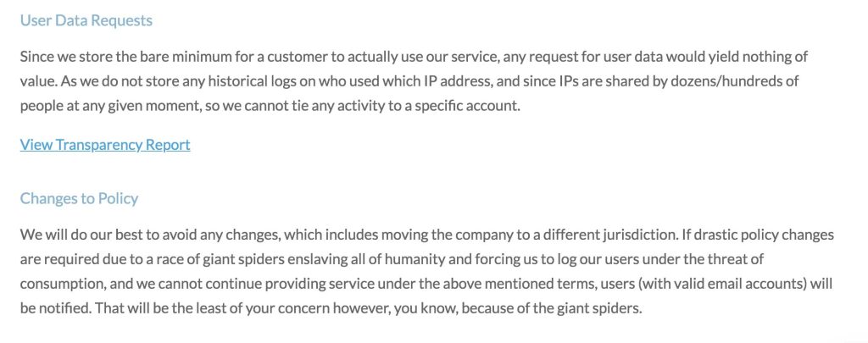Click the User Data Requests heading
This screenshot has height=343, width=868.
pyautogui.click(x=86, y=20)
